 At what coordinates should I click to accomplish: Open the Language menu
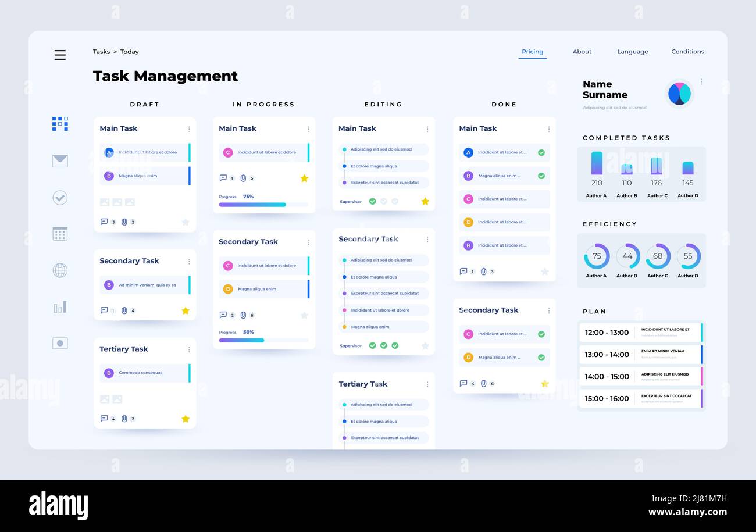[632, 52]
